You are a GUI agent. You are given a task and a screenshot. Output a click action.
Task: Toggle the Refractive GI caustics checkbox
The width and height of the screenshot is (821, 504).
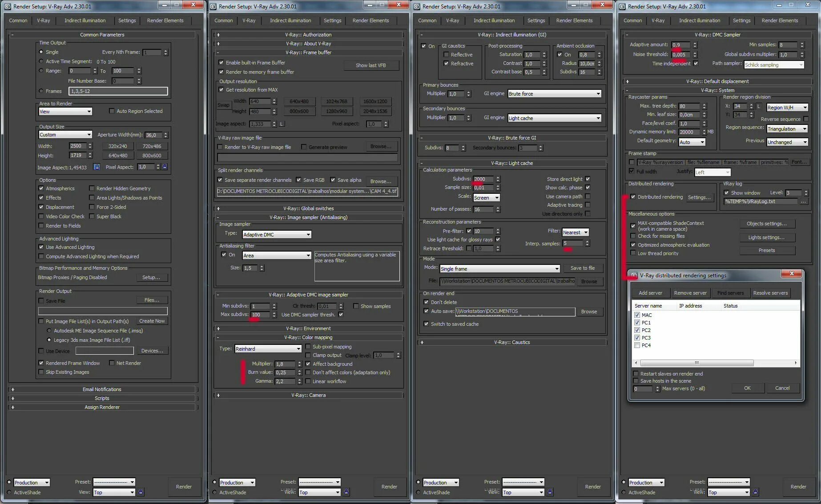point(446,64)
